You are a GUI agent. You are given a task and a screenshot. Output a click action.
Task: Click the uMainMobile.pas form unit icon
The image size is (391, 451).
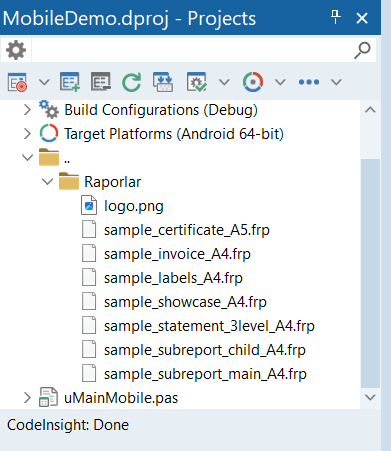tap(49, 397)
